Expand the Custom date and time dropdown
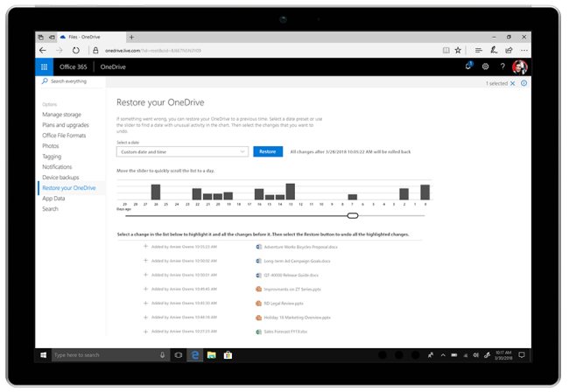The width and height of the screenshot is (569, 392). click(182, 151)
